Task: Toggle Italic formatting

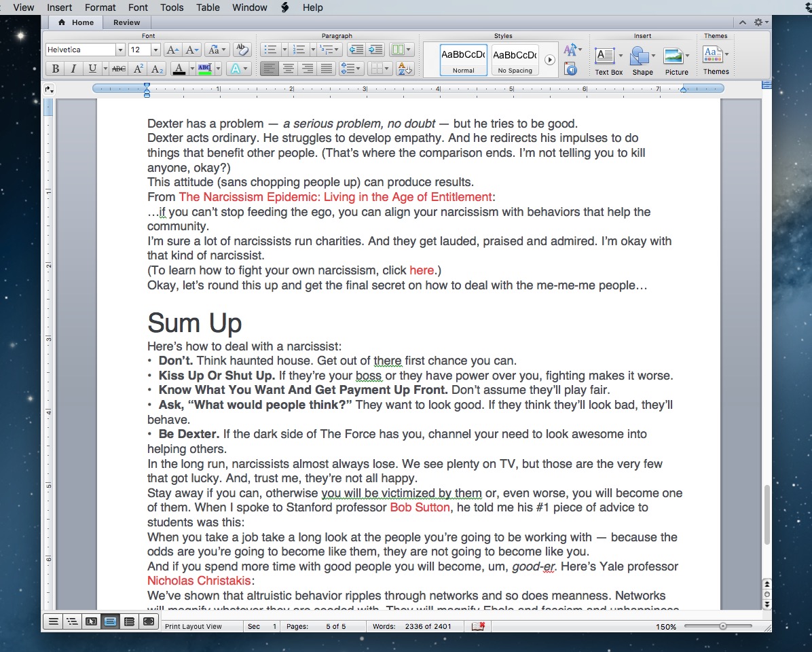Action: pyautogui.click(x=73, y=69)
